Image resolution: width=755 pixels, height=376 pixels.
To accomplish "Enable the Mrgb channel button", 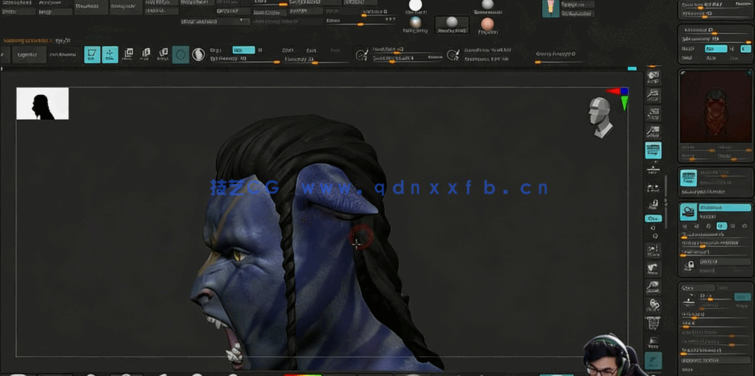I will click(x=215, y=50).
